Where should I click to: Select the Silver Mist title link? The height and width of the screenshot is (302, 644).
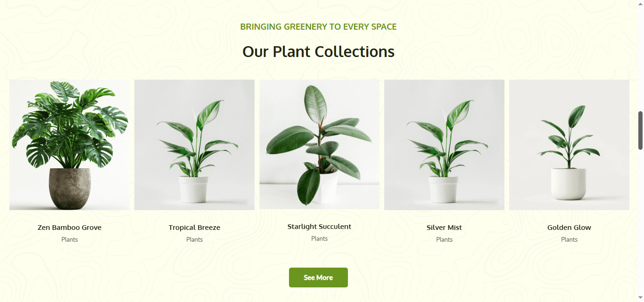click(x=444, y=228)
